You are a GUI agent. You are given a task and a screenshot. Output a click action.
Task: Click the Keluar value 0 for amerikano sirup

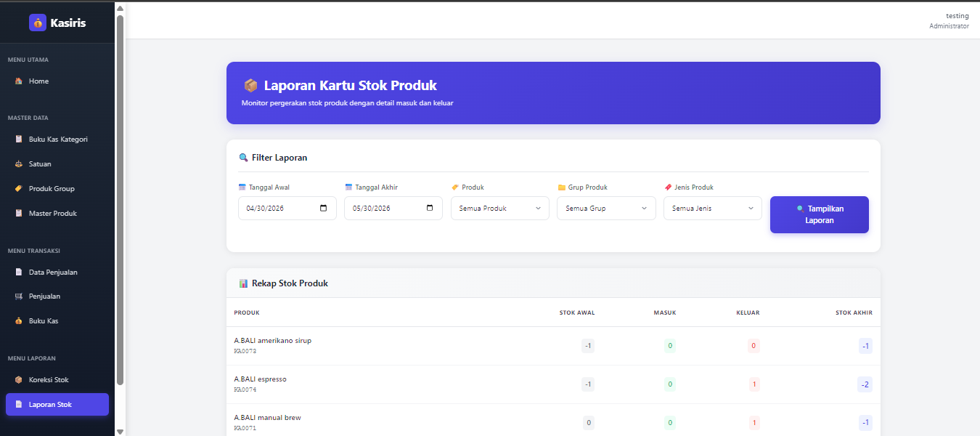tap(754, 346)
